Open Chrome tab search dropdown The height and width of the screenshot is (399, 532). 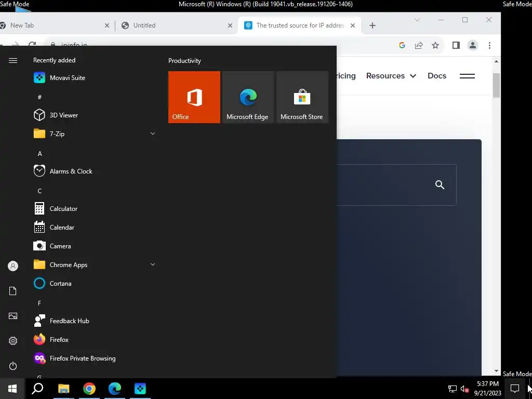tap(417, 20)
